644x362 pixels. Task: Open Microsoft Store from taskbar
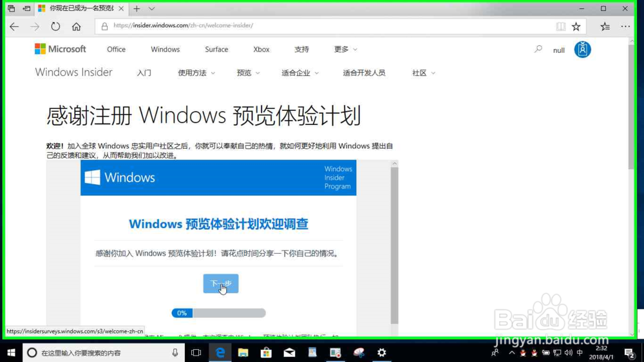point(266,352)
